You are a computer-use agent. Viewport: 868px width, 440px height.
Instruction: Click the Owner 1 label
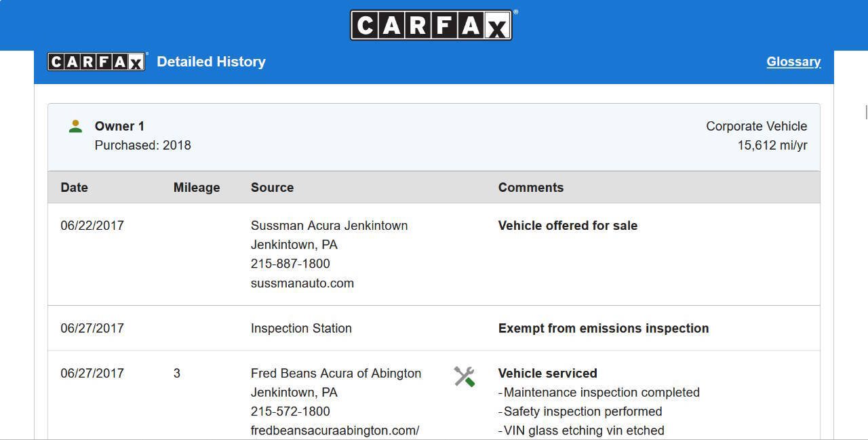coord(119,126)
